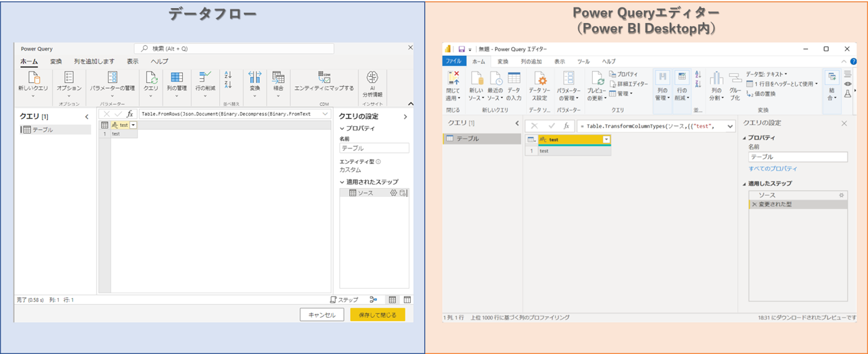Switch to the dataflow 列を追加します tab
This screenshot has width=868, height=354.
94,61
